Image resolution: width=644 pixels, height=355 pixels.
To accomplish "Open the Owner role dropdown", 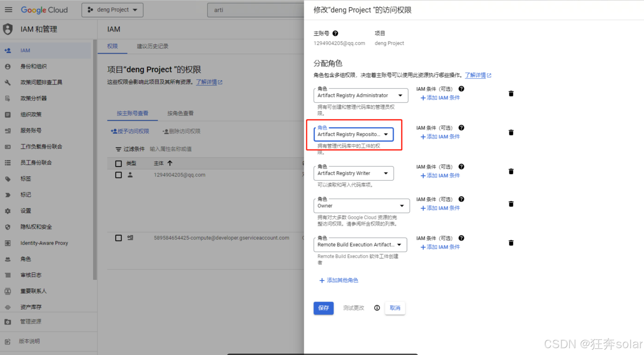I will [361, 206].
